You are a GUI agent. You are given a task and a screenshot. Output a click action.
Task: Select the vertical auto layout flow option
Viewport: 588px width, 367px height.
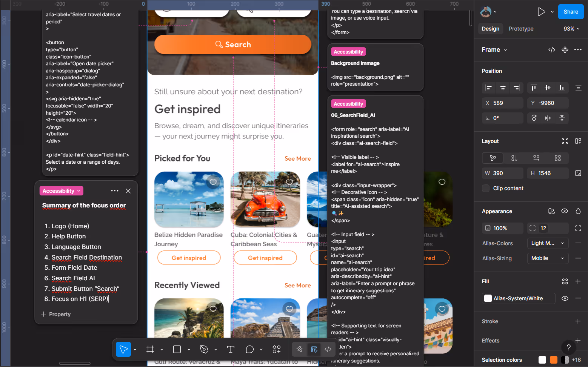tap(514, 158)
